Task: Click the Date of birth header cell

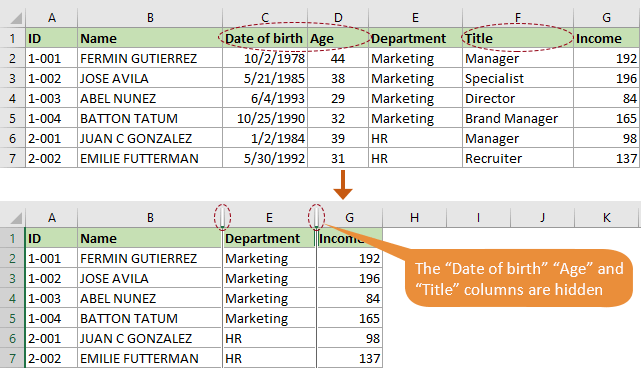Action: pos(265,38)
